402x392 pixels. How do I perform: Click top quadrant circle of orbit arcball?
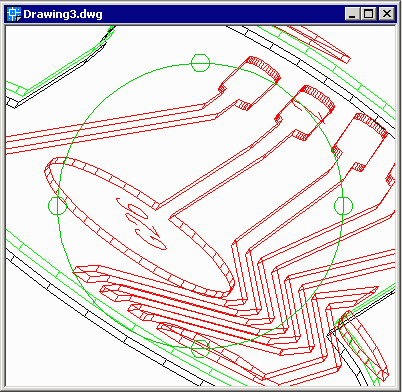[200, 63]
